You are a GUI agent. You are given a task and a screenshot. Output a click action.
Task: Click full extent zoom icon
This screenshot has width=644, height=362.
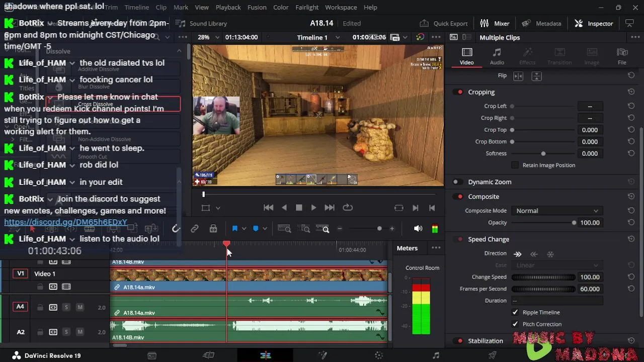point(284,229)
